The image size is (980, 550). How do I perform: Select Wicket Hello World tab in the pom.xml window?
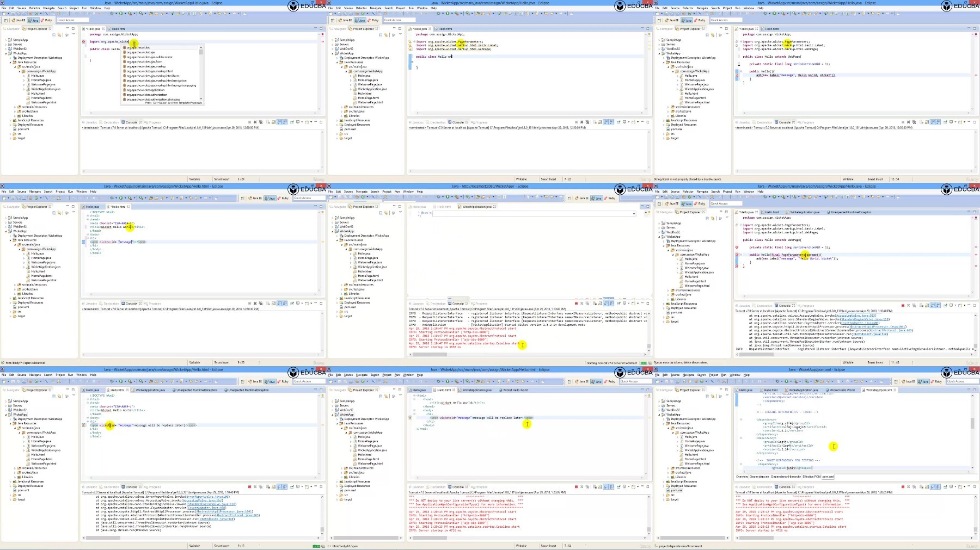[840, 390]
